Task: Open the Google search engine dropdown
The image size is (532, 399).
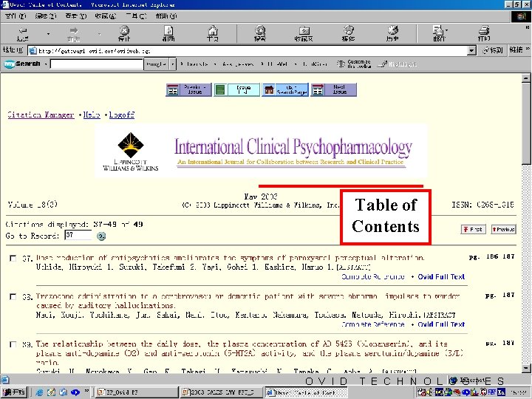Action: pos(173,64)
